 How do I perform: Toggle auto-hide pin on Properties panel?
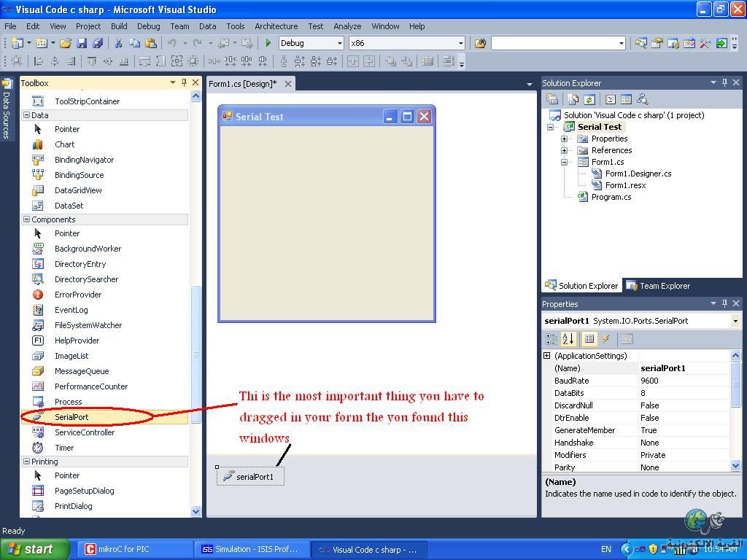coord(724,303)
